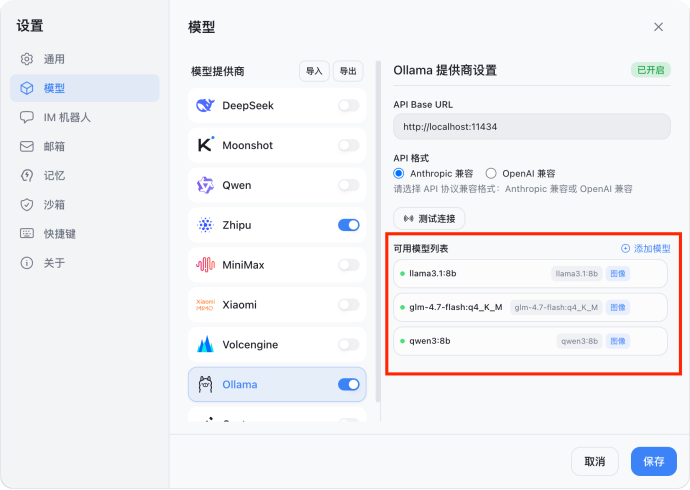Screen dimensions: 690x490
Task: Open the 通用 settings section
Action: click(x=54, y=59)
